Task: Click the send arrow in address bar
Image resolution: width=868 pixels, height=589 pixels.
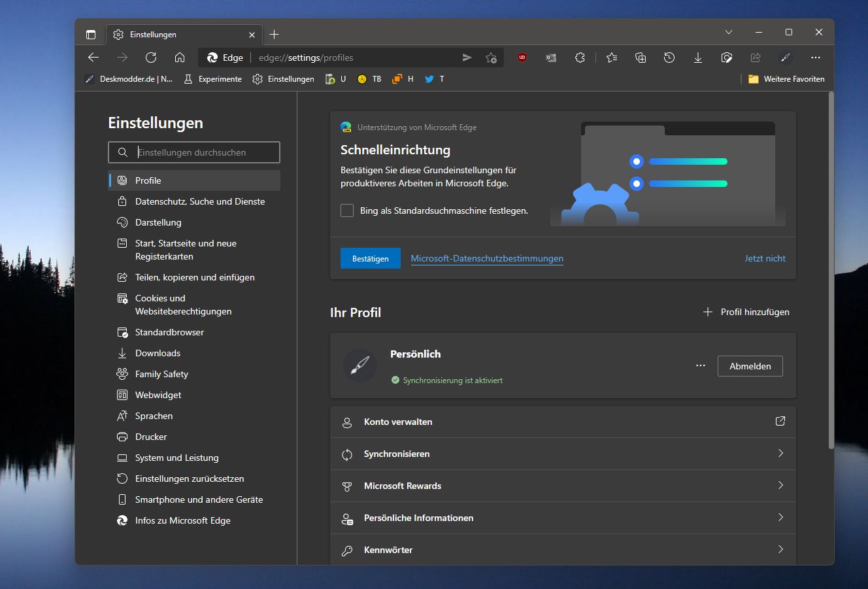Action: click(x=467, y=58)
